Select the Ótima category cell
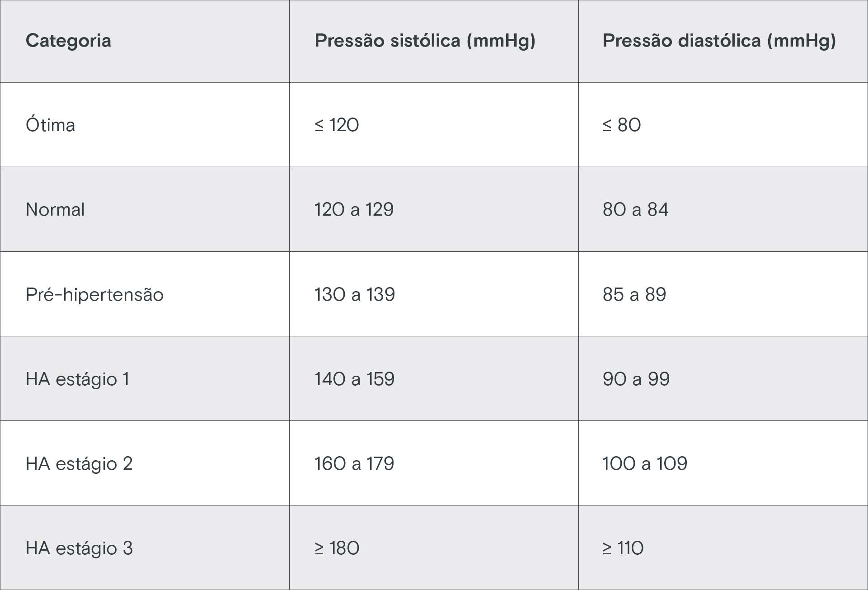Viewport: 868px width, 590px height. pyautogui.click(x=50, y=125)
